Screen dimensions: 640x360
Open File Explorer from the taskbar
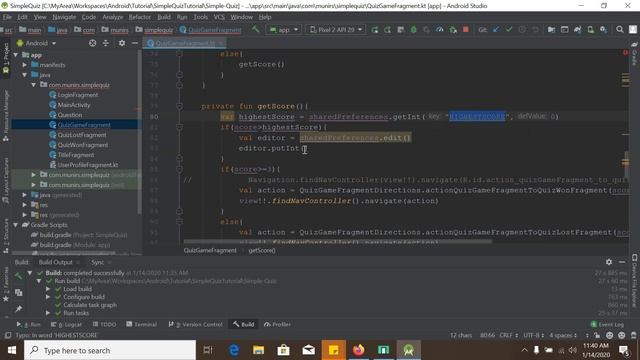tap(259, 350)
